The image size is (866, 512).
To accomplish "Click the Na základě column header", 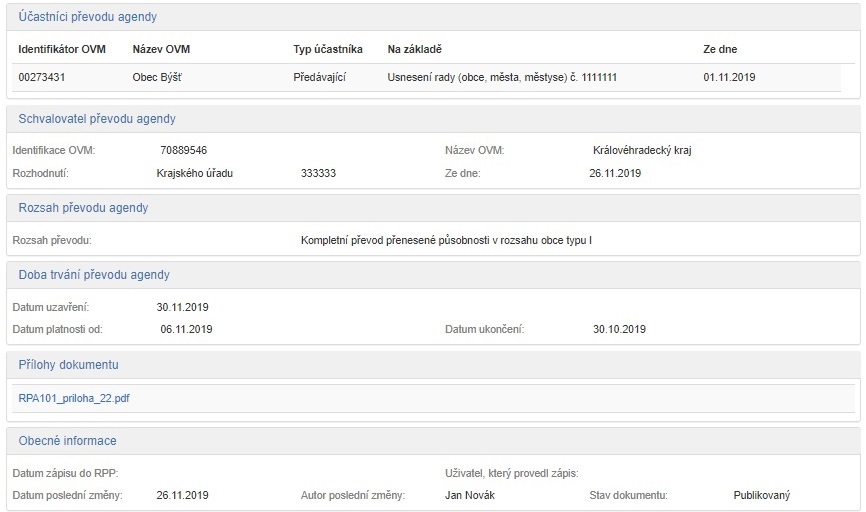I will point(414,49).
